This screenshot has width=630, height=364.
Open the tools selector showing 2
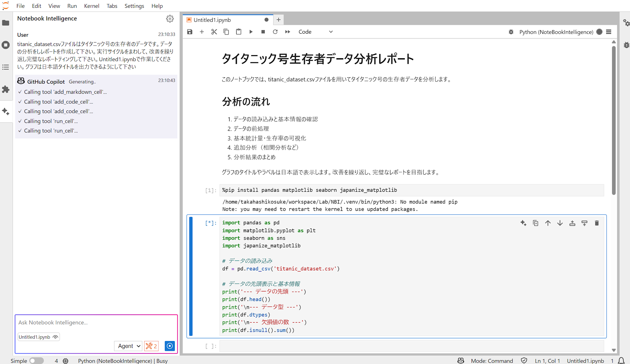(151, 346)
